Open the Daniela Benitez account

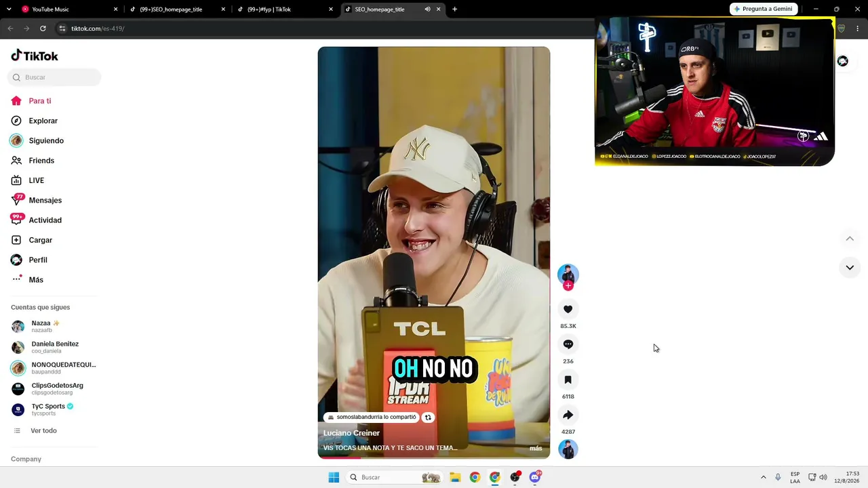click(45, 347)
